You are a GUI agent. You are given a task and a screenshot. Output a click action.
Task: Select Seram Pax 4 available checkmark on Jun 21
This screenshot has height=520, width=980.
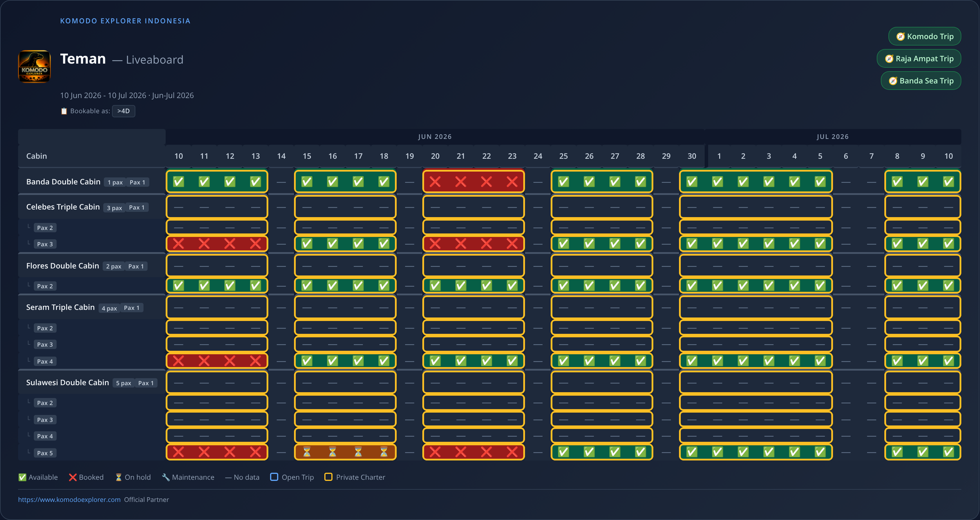(x=461, y=361)
